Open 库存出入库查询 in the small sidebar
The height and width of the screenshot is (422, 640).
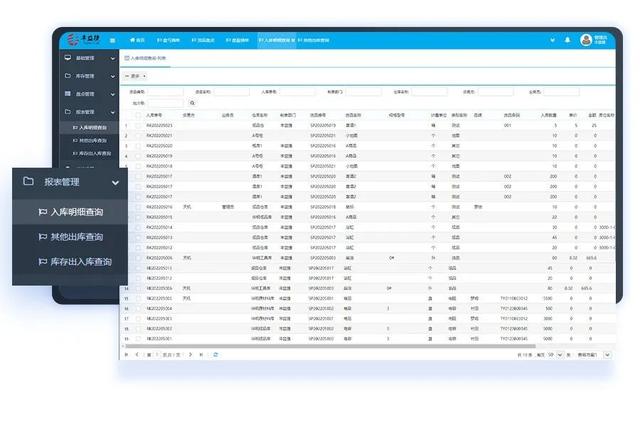pos(92,153)
